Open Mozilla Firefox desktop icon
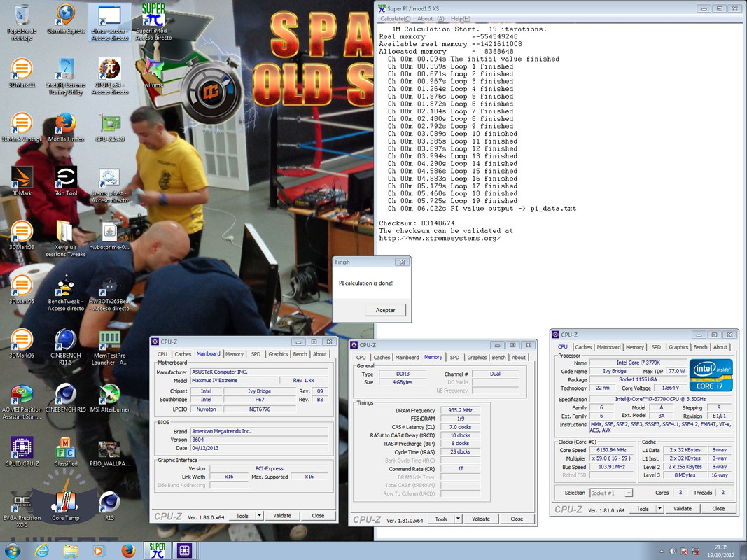The image size is (747, 560). pyautogui.click(x=66, y=127)
